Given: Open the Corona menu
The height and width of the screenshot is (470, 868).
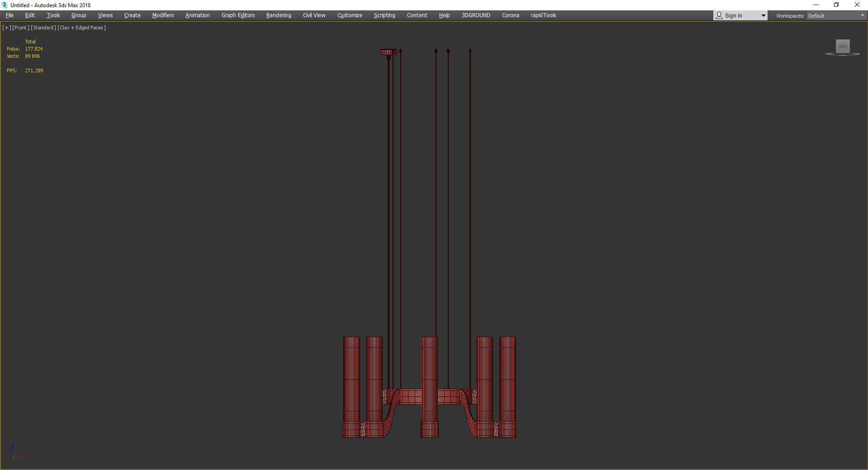Looking at the screenshot, I should click(x=510, y=15).
